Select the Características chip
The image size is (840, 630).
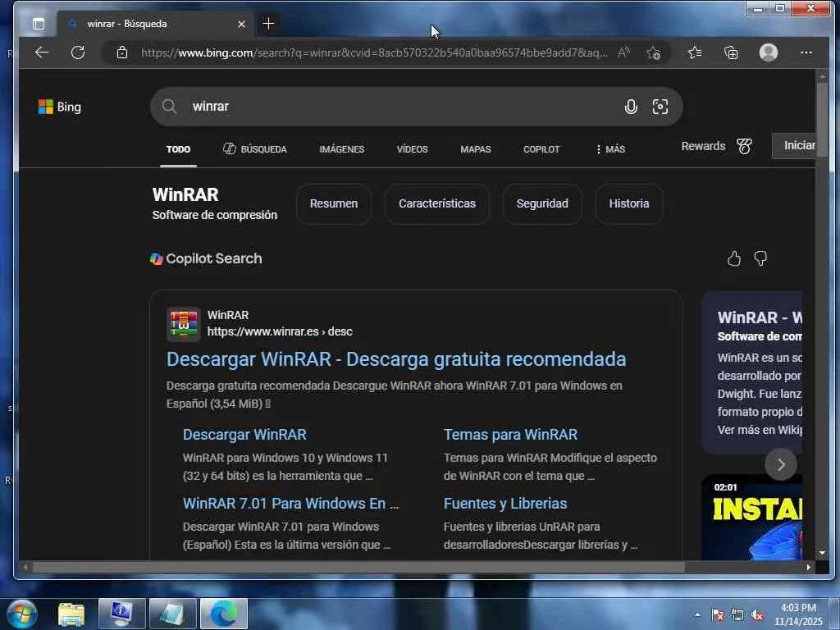(437, 203)
